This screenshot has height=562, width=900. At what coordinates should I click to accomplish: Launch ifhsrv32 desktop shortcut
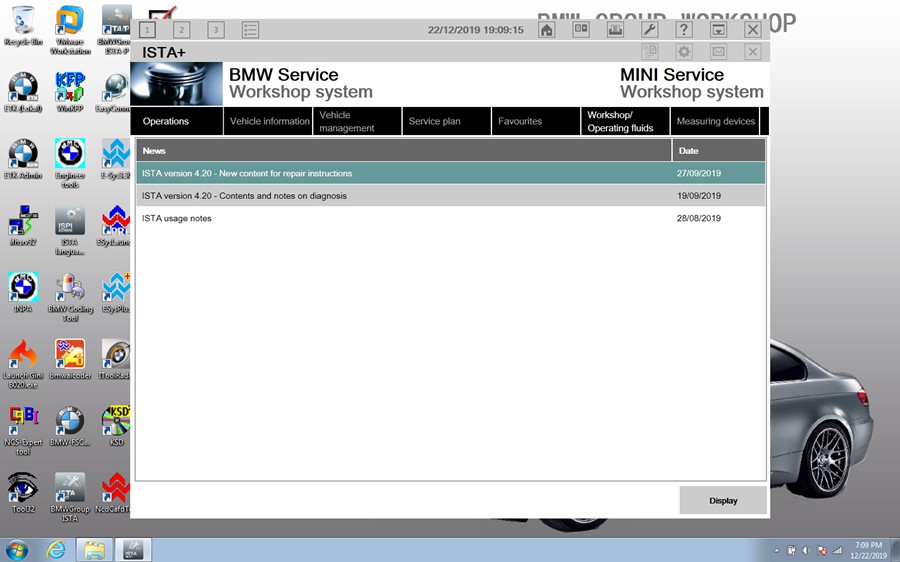[x=23, y=226]
